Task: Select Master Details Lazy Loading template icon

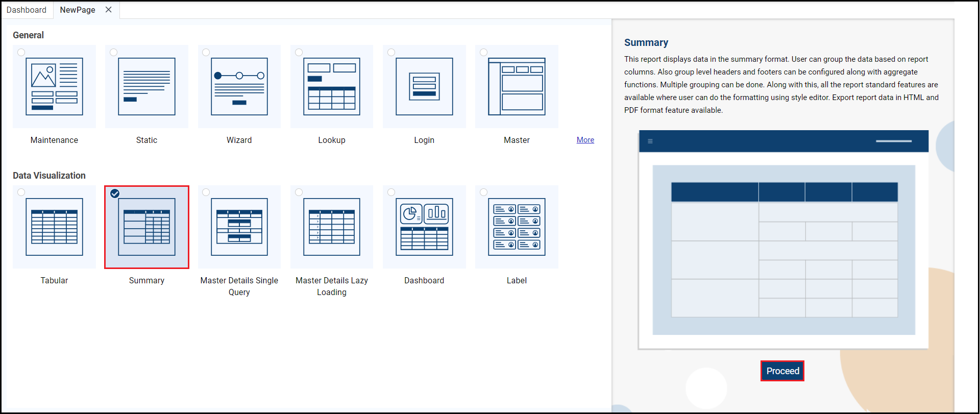Action: point(332,227)
